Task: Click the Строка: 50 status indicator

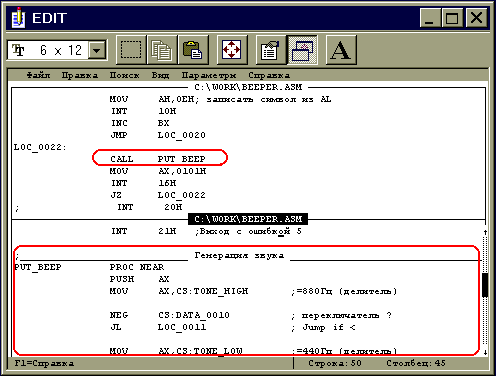Action: click(x=335, y=363)
